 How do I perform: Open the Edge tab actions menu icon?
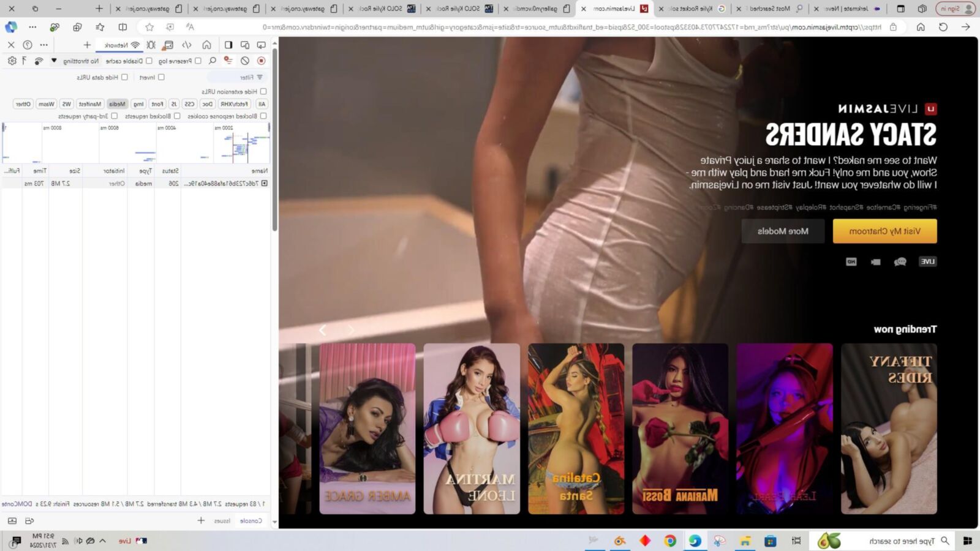point(900,9)
